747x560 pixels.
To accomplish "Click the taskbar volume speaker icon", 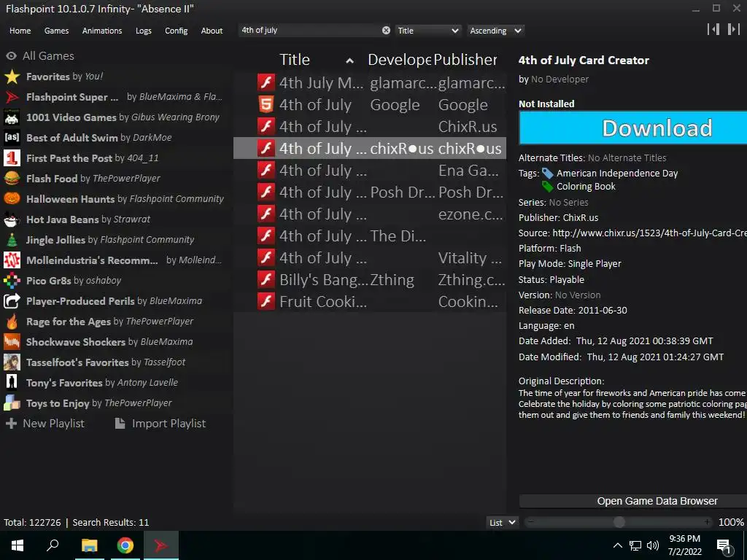I will click(x=653, y=545).
